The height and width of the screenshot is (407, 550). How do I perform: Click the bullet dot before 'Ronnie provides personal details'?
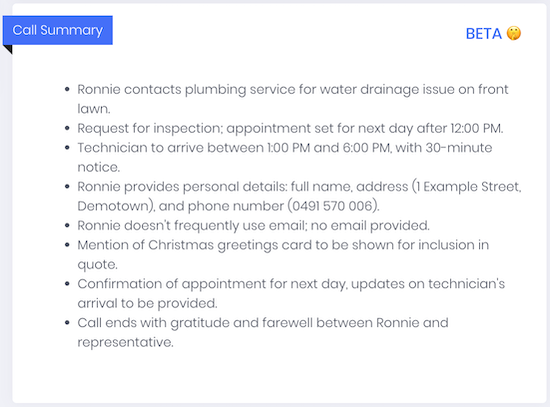coord(67,186)
